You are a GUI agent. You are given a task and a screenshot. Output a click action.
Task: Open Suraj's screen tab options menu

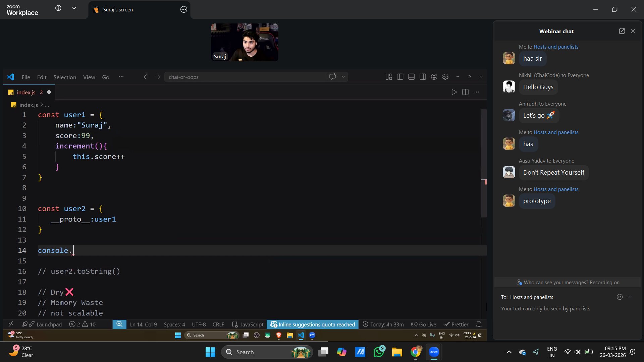pyautogui.click(x=183, y=10)
